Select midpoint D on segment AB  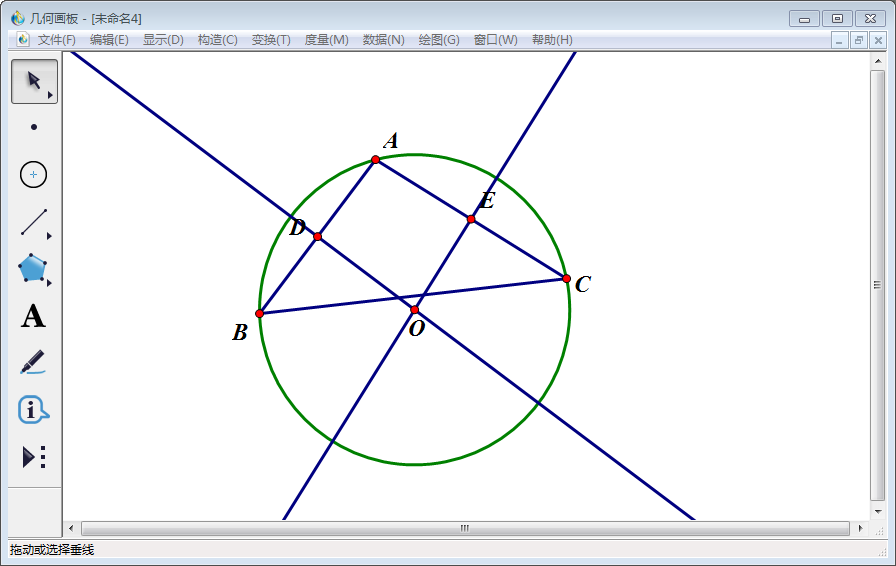(x=318, y=236)
